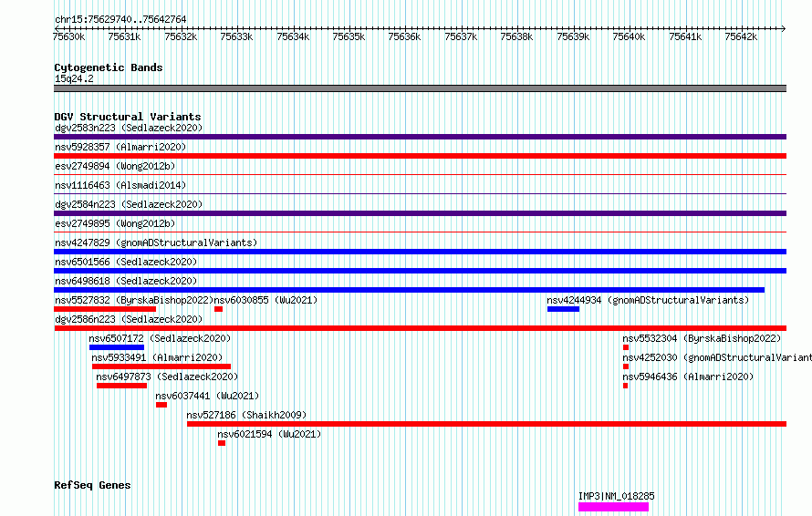Click the 15q24.2 cytogenetic band bar

click(x=420, y=88)
